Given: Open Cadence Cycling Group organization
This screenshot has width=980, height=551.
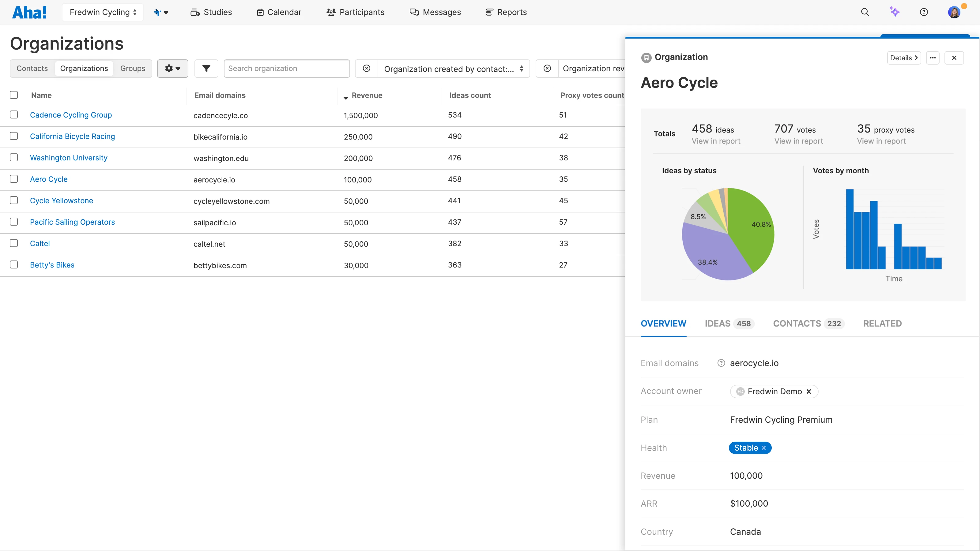Looking at the screenshot, I should pos(71,115).
